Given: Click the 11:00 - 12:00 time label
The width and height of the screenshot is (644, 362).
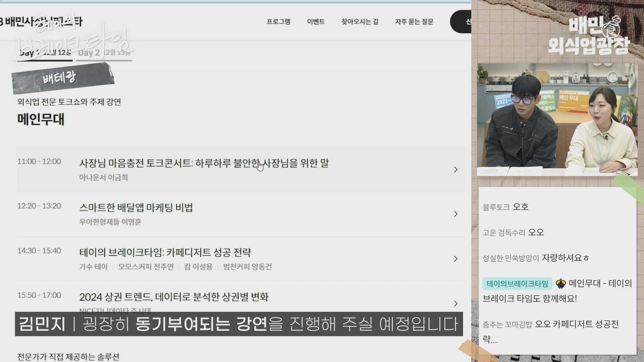Looking at the screenshot, I should point(39,162).
